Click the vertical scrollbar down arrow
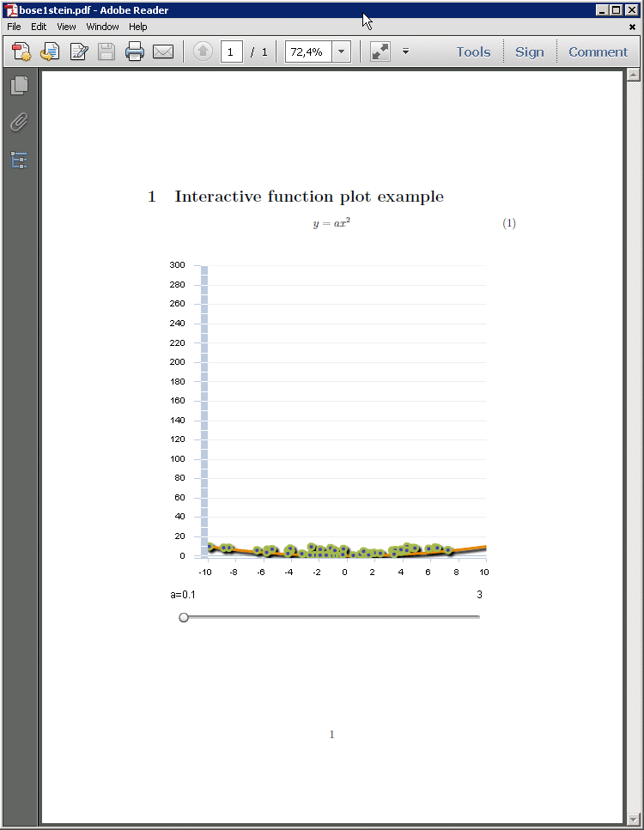 point(634,820)
